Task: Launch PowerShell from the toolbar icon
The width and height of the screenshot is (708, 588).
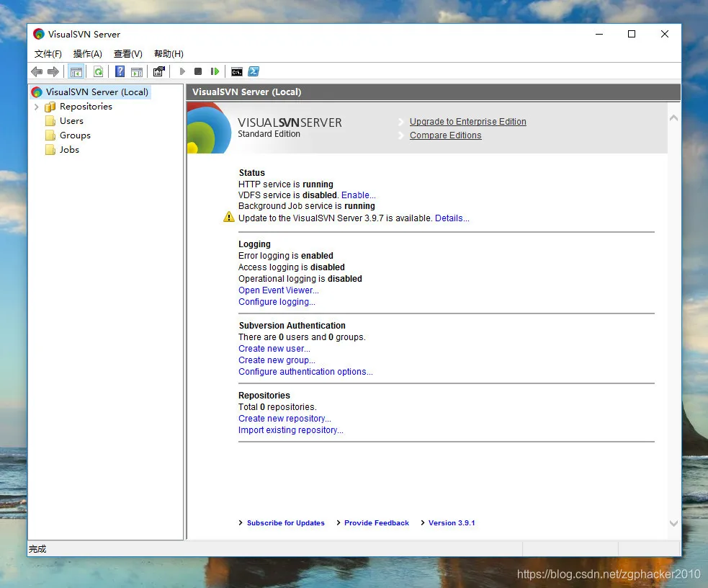Action: [254, 71]
